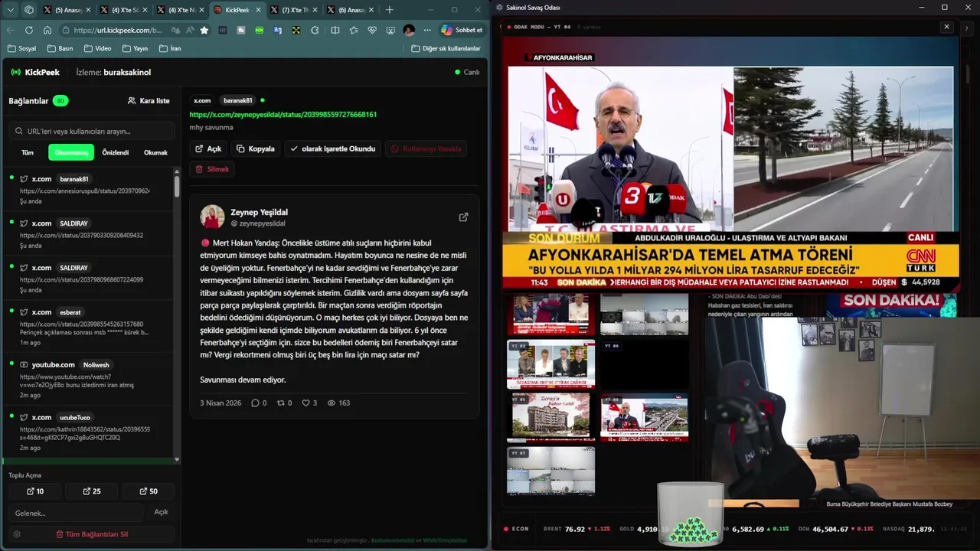The width and height of the screenshot is (980, 551).
Task: Click the Sohbet et Copilot button
Action: tap(462, 30)
